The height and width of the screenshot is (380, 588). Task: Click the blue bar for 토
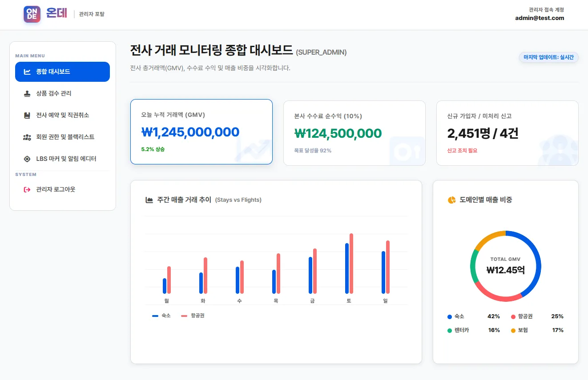click(x=347, y=268)
